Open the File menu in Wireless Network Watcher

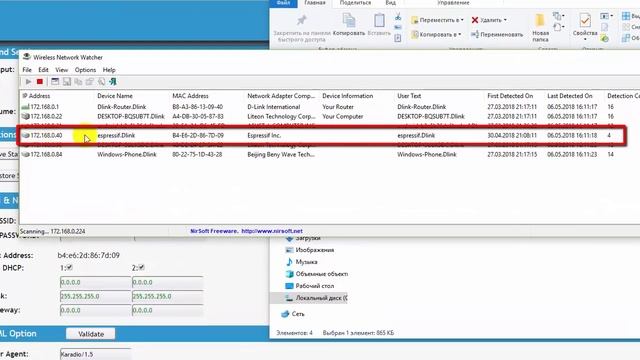27,70
